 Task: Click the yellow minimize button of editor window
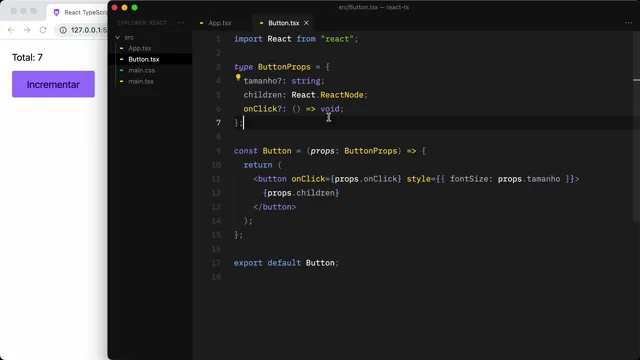point(124,7)
